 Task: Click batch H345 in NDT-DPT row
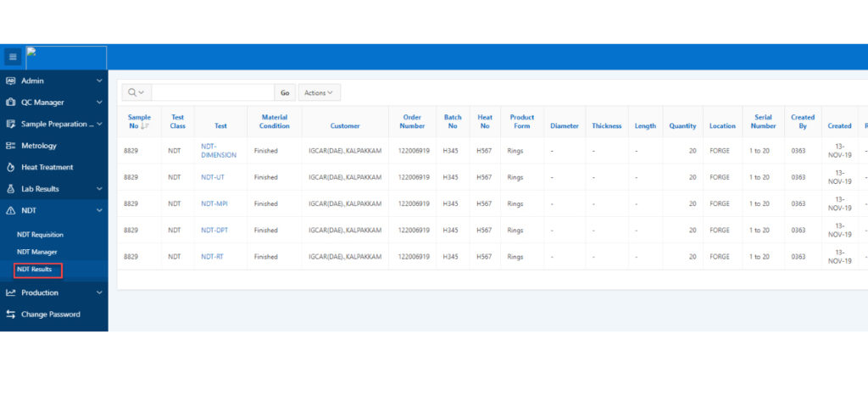point(450,231)
